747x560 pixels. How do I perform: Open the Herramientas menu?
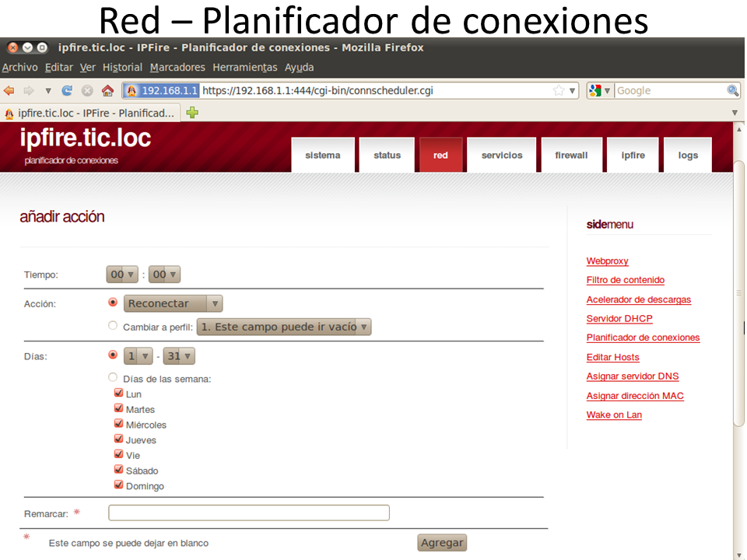pyautogui.click(x=244, y=68)
